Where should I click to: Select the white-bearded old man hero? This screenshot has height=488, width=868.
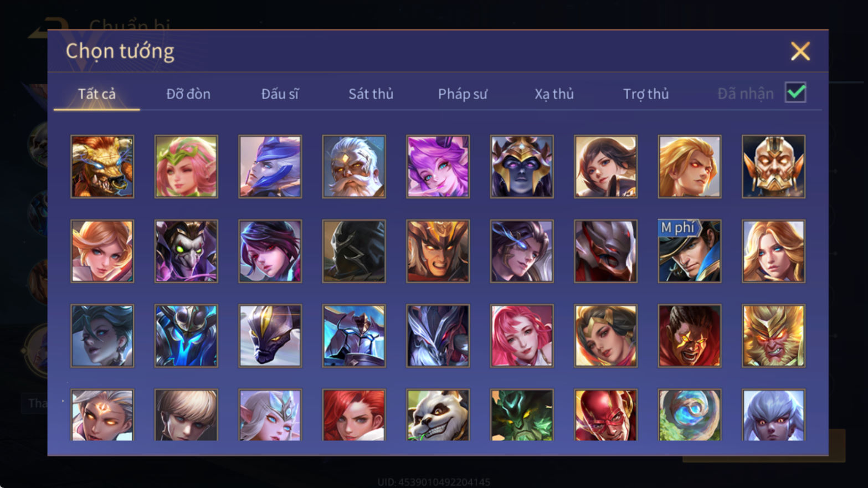[x=354, y=167]
